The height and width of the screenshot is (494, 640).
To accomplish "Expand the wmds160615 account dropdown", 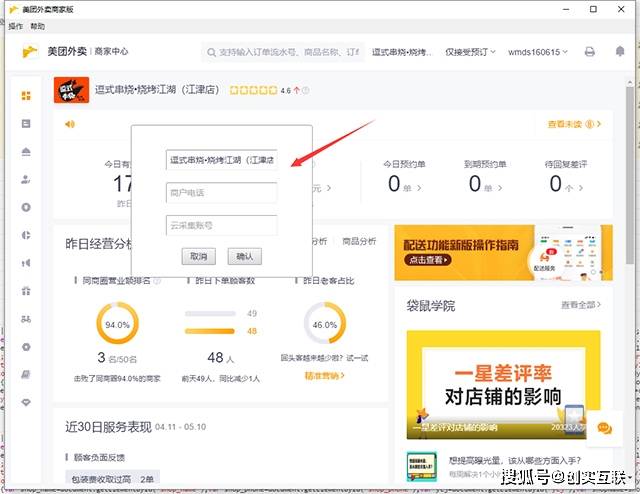I will point(540,52).
